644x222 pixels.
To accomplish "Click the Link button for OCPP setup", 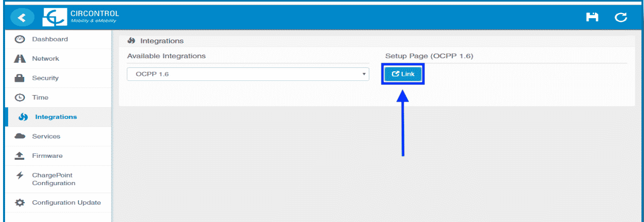I will click(403, 74).
